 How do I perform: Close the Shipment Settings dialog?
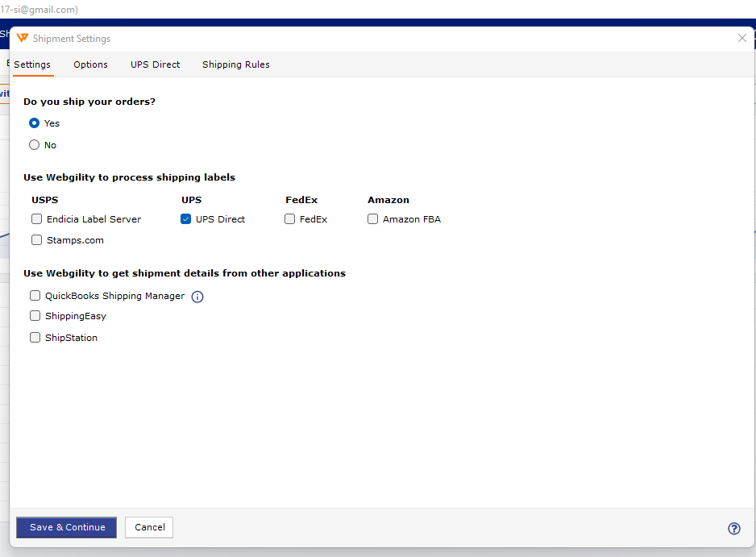[742, 38]
